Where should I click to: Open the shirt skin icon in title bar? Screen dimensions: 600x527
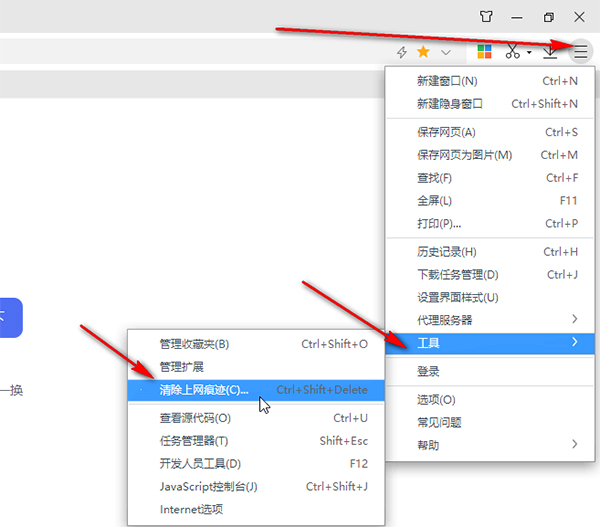point(486,16)
